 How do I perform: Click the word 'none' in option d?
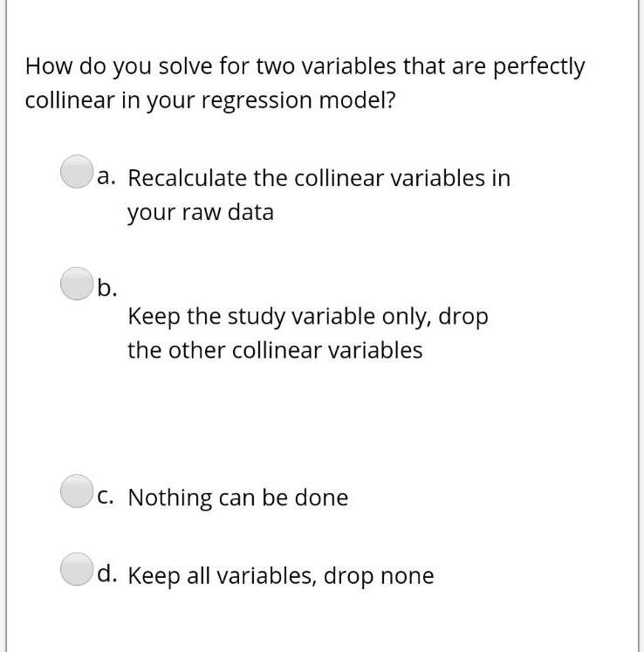tap(407, 576)
